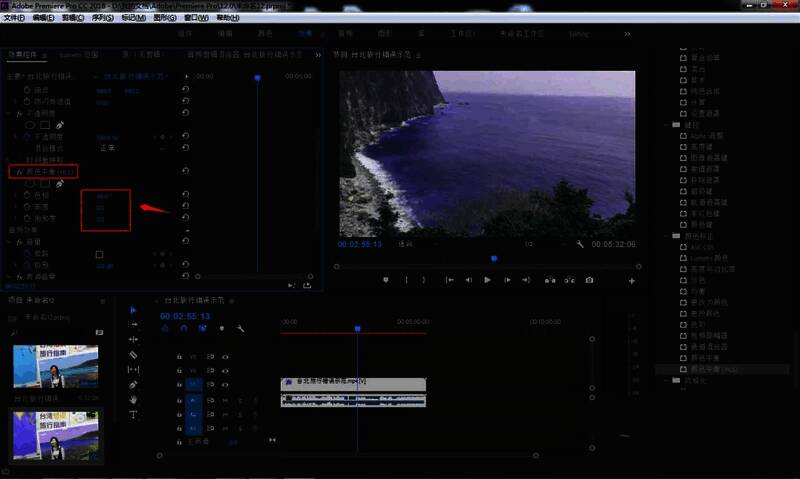Image resolution: width=800 pixels, height=479 pixels.
Task: Select the Razor tool
Action: (x=133, y=354)
